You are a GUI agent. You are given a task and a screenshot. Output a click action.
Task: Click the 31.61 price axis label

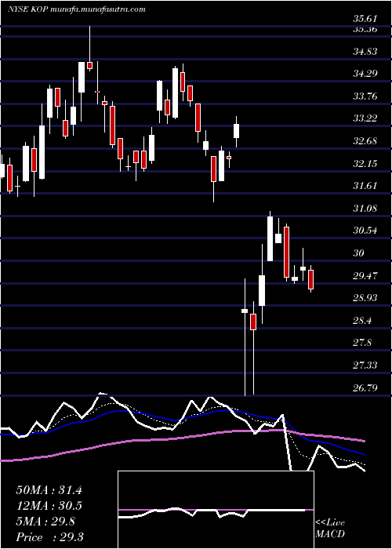(x=365, y=186)
